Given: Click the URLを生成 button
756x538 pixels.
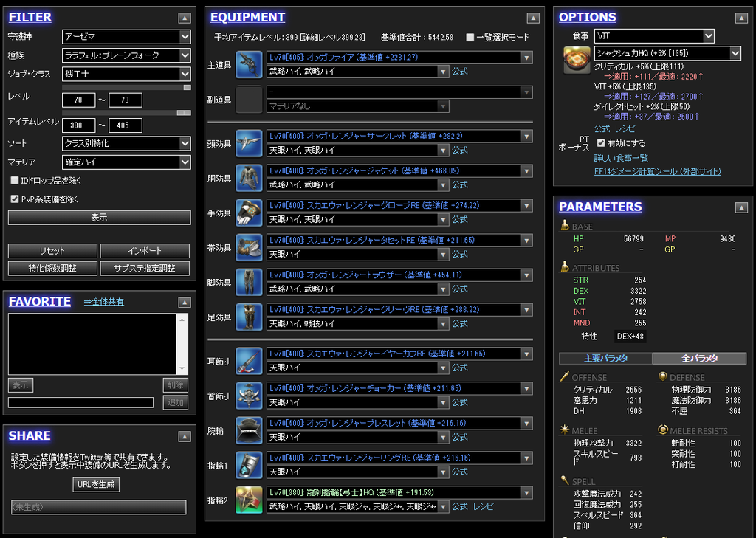Looking at the screenshot, I should pyautogui.click(x=96, y=484).
